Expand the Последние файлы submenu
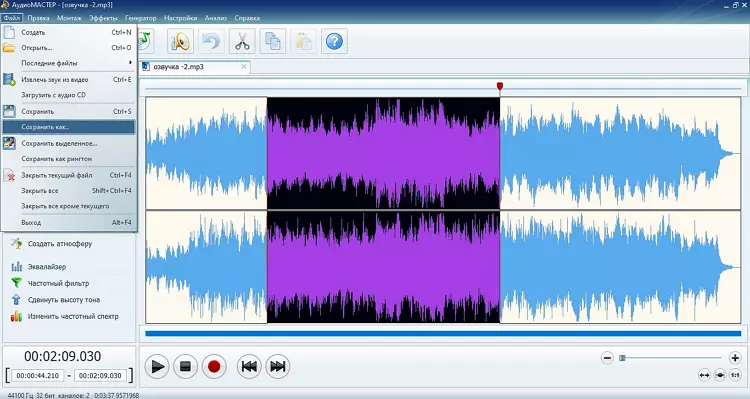Image resolution: width=750 pixels, height=399 pixels. click(x=69, y=63)
